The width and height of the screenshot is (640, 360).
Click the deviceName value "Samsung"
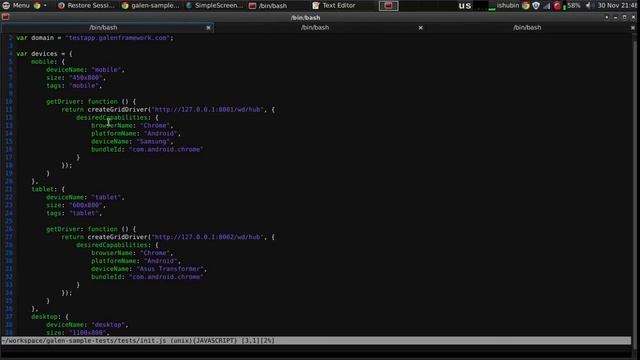(x=153, y=141)
